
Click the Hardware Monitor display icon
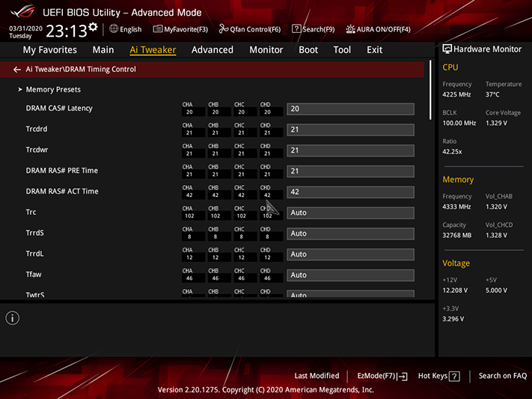pos(447,49)
